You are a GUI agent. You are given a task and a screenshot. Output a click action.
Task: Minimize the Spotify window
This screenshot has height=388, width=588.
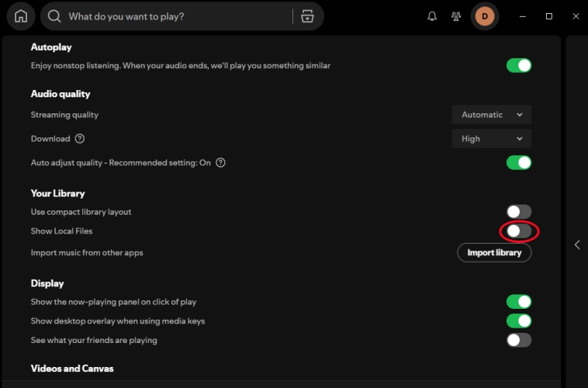pyautogui.click(x=522, y=16)
